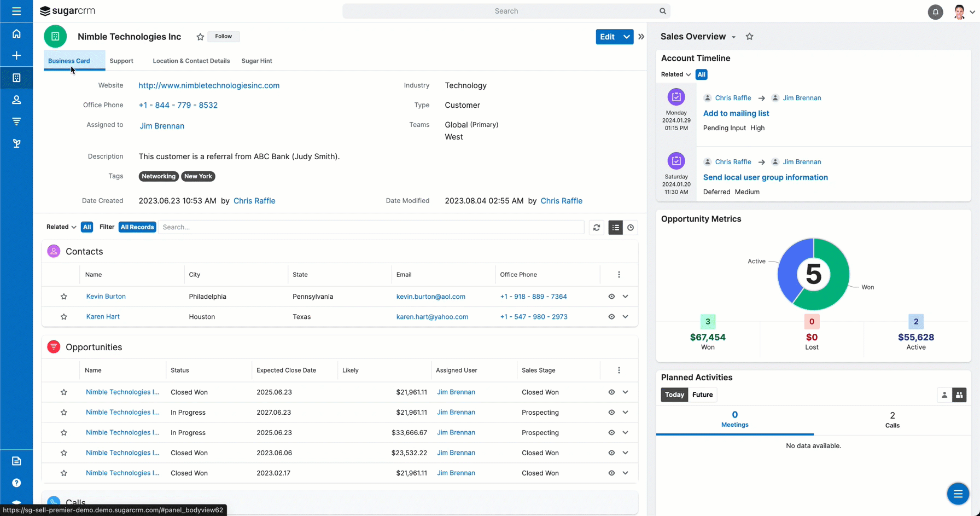Show only my planned activities
The width and height of the screenshot is (980, 516).
point(944,395)
